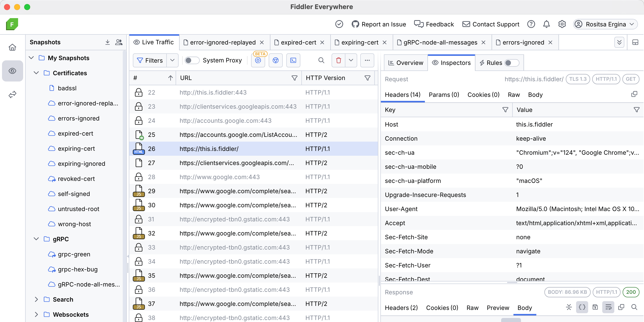The height and width of the screenshot is (322, 644).
Task: Expand the Websockets folder
Action: pos(36,314)
